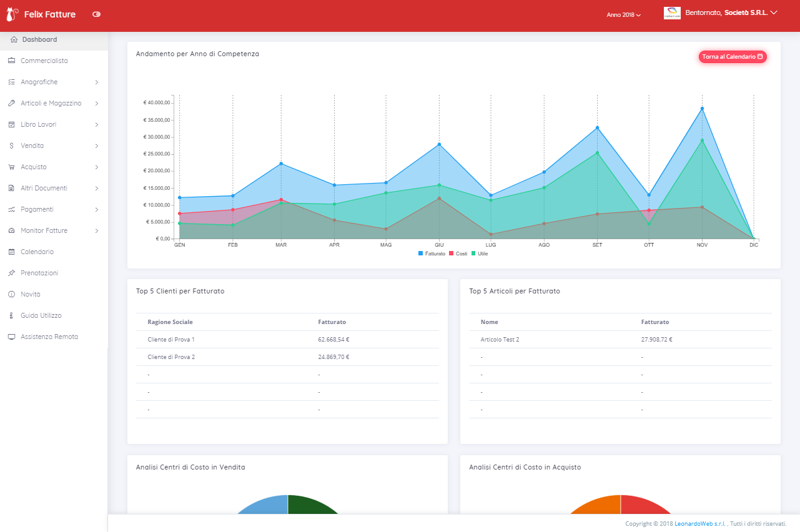Viewport: 800px width, 532px height.
Task: Click the Altri Documenti document icon
Action: pyautogui.click(x=11, y=188)
